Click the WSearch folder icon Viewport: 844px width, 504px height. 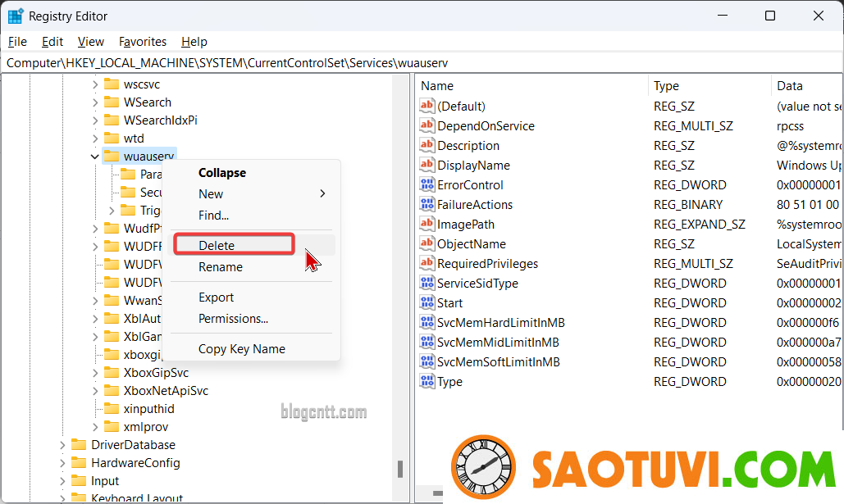[x=111, y=102]
